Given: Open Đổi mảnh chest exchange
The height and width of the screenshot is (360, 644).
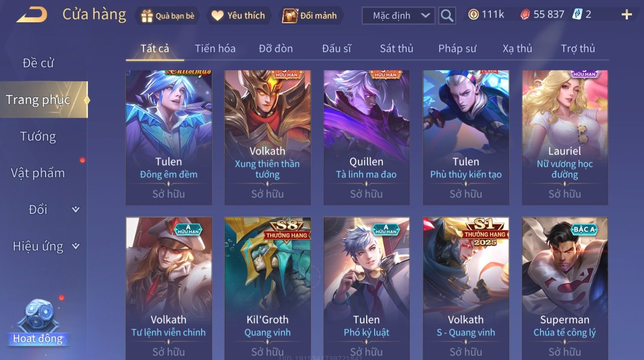Looking at the screenshot, I should (x=310, y=16).
